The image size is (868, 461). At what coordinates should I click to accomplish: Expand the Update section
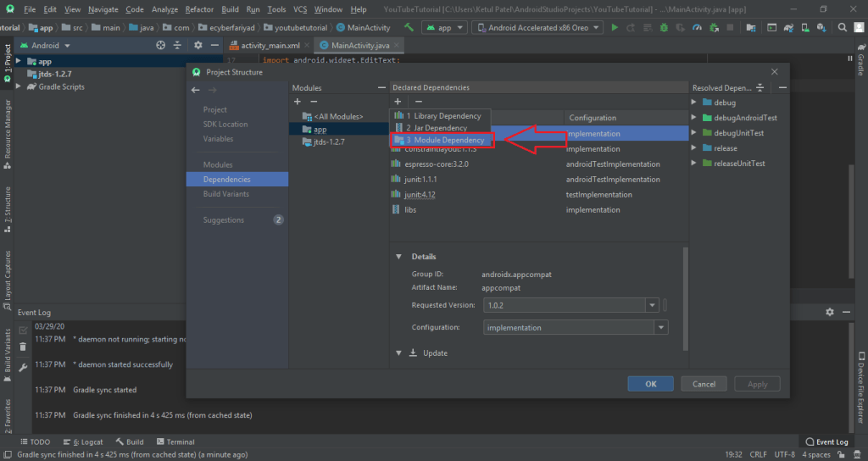(x=399, y=353)
